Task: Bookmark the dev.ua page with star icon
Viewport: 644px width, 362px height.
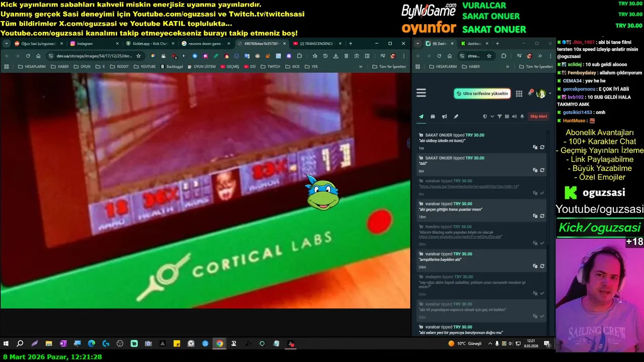Action: click(x=138, y=56)
